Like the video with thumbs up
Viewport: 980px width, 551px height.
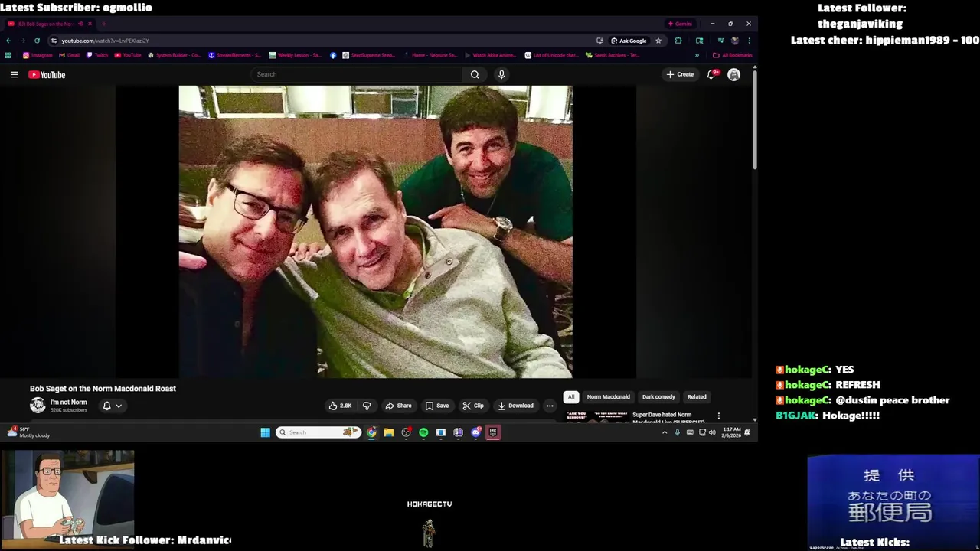(340, 406)
